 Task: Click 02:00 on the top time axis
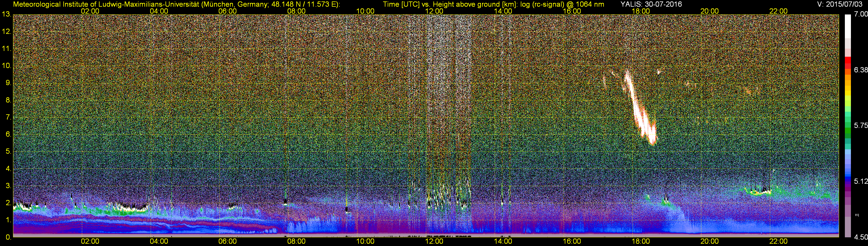coord(90,11)
